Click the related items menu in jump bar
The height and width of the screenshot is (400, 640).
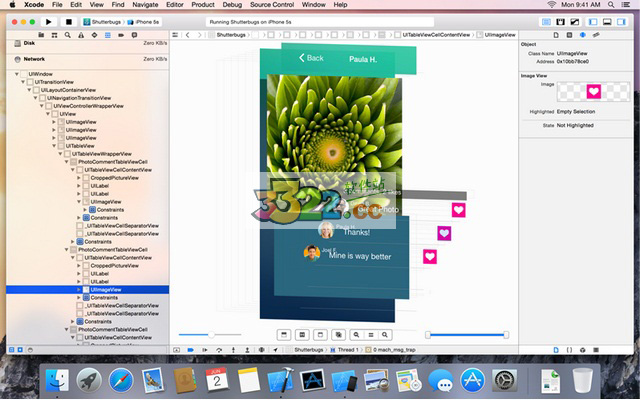[x=175, y=35]
